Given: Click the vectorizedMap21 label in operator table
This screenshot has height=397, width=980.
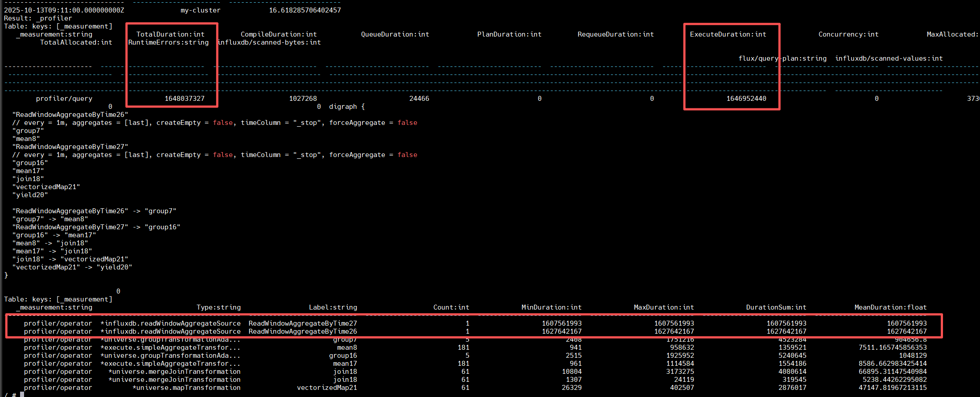Looking at the screenshot, I should point(327,388).
